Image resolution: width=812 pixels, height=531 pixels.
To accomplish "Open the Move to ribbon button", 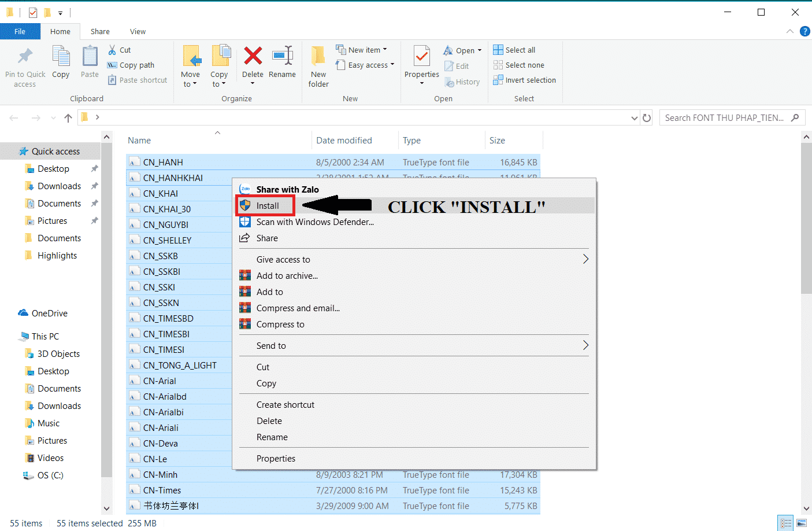I will [190, 67].
